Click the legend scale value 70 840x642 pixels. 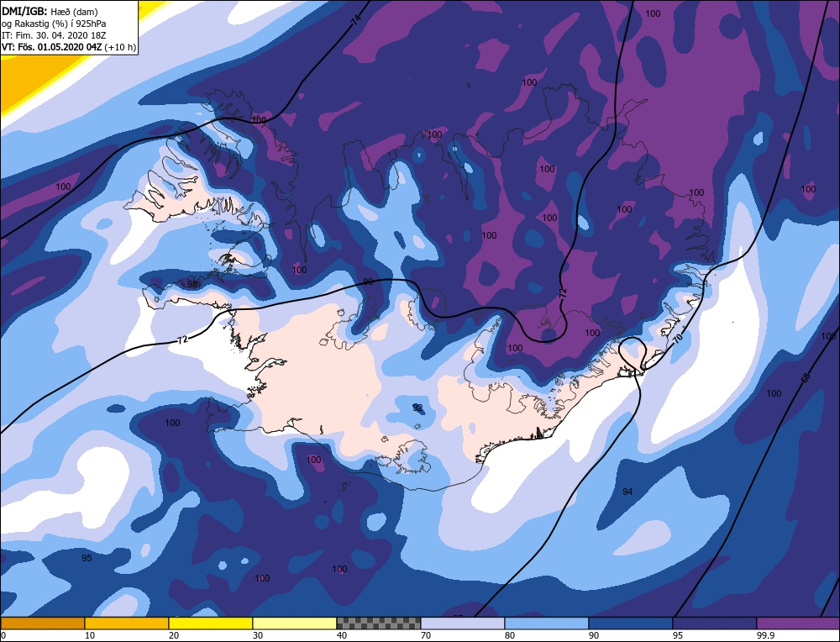click(425, 635)
